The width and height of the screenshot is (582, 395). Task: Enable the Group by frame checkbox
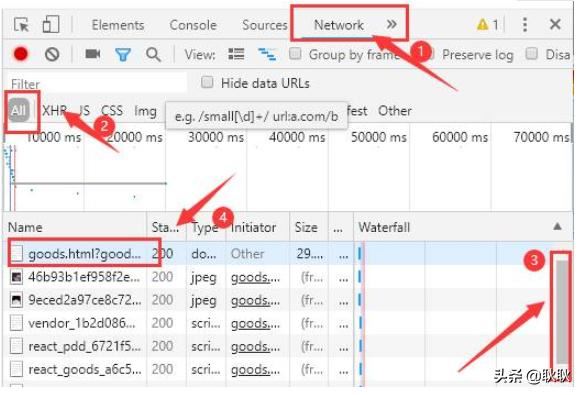click(295, 53)
